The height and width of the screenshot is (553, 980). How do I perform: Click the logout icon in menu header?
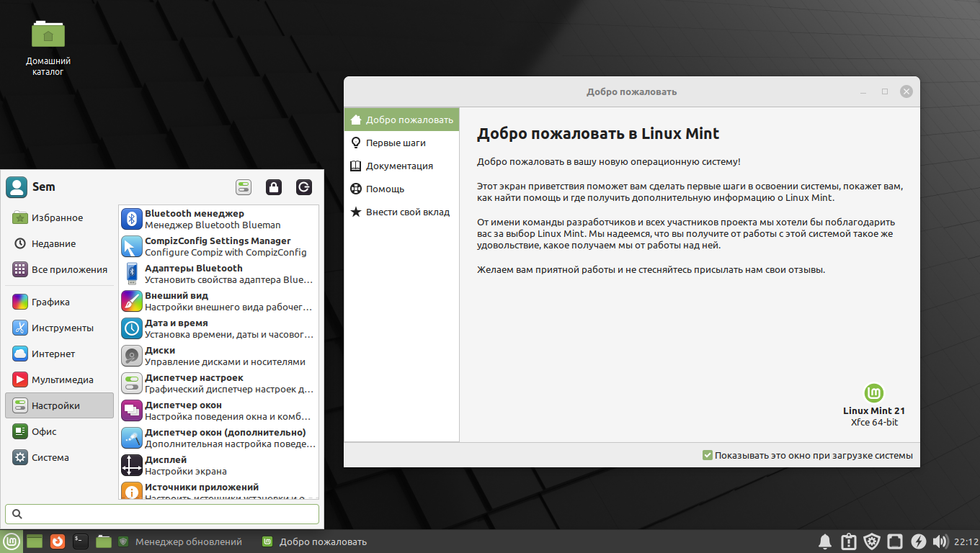(x=304, y=187)
